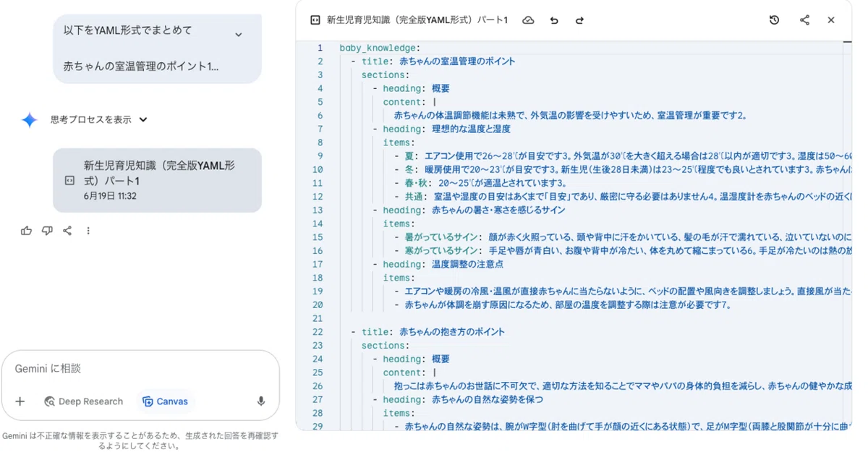Toggle the Deep Research chip
Image resolution: width=868 pixels, height=460 pixels.
tap(83, 401)
